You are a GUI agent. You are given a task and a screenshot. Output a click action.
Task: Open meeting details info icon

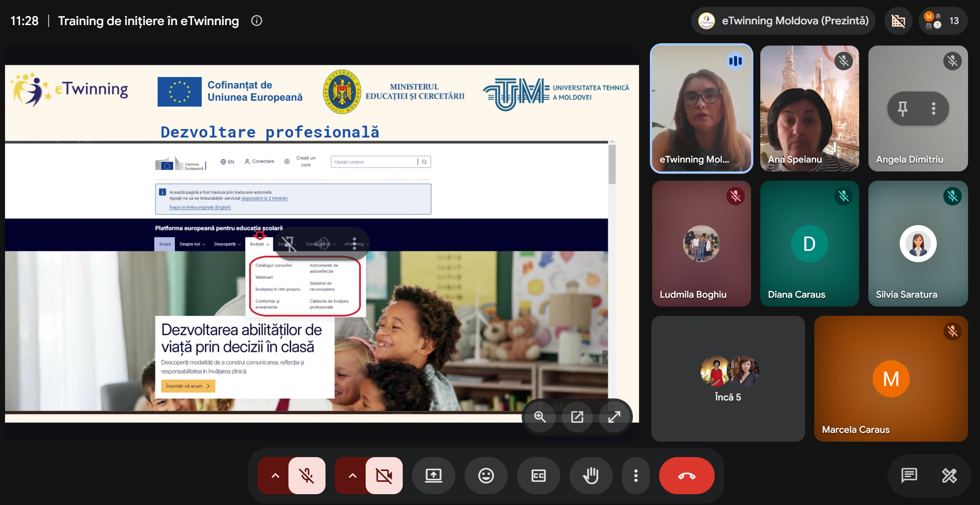256,20
